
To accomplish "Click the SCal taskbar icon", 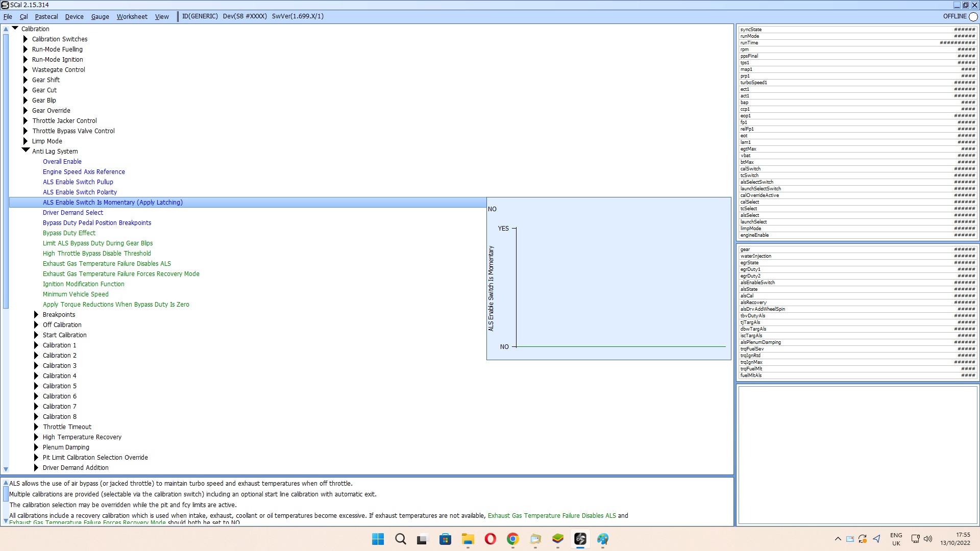I will pyautogui.click(x=580, y=539).
